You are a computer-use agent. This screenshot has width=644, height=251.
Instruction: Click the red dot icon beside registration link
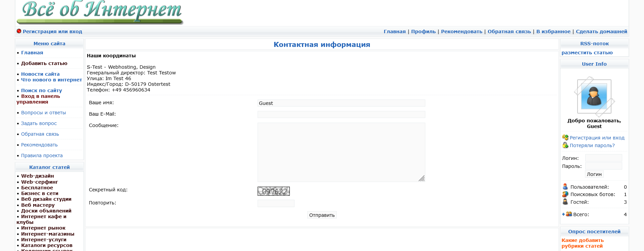(x=19, y=31)
